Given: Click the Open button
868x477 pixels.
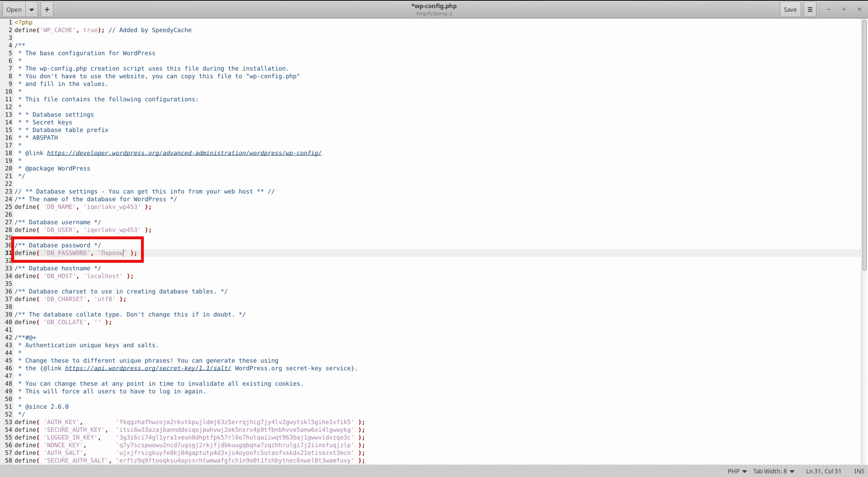Looking at the screenshot, I should (14, 9).
